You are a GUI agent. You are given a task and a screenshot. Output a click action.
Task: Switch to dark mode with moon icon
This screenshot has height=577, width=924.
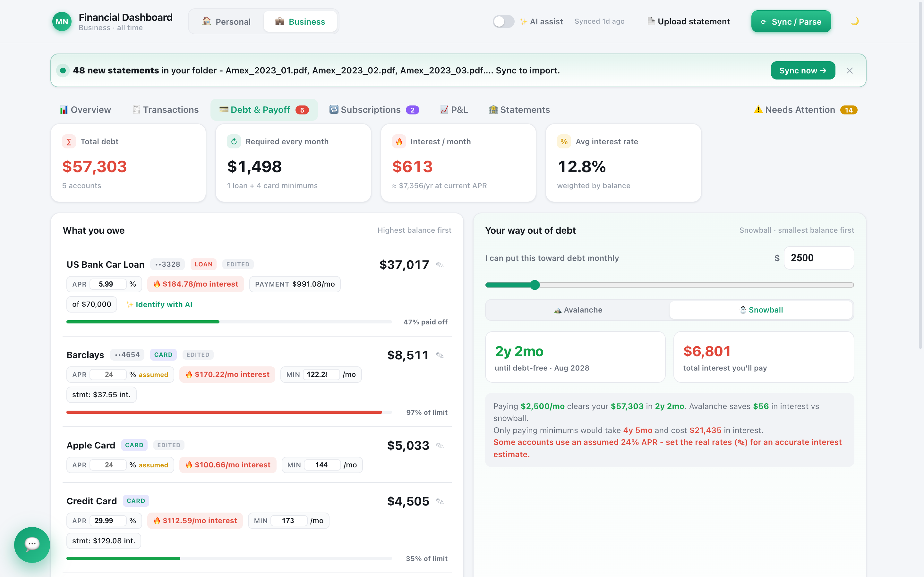(854, 21)
